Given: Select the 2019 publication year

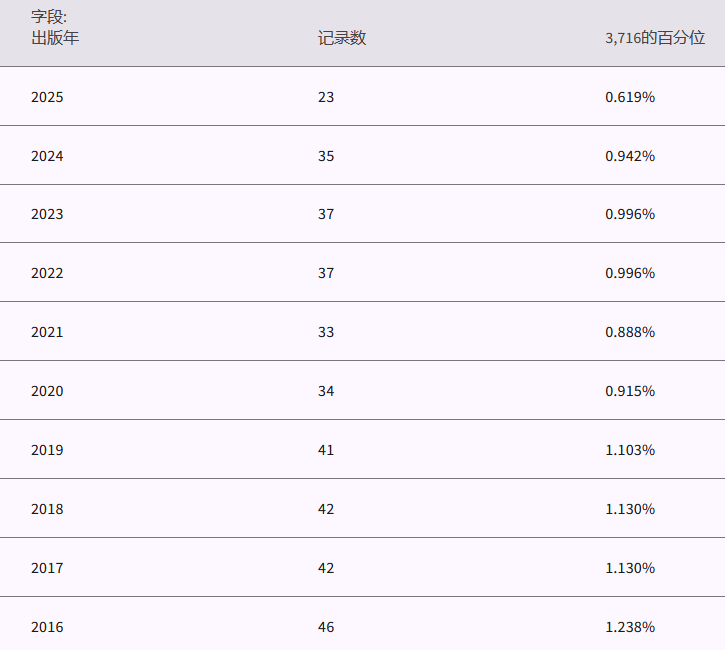Looking at the screenshot, I should tap(47, 450).
